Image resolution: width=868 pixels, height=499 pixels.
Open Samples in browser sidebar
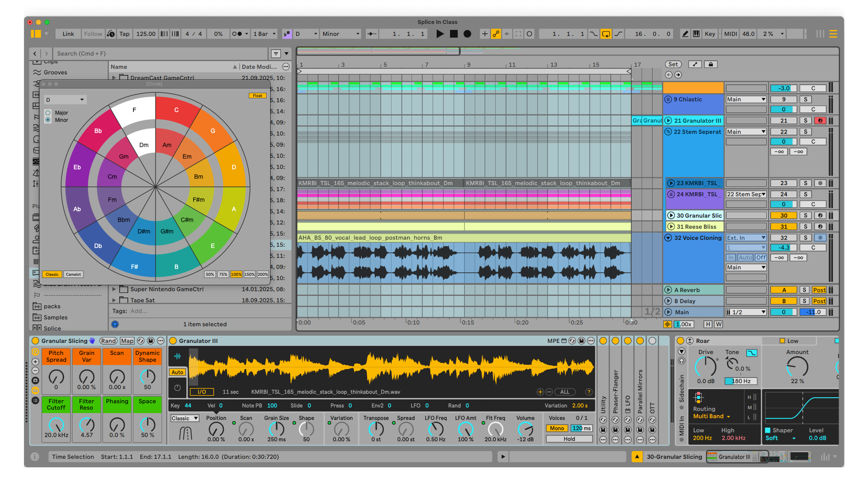(56, 317)
